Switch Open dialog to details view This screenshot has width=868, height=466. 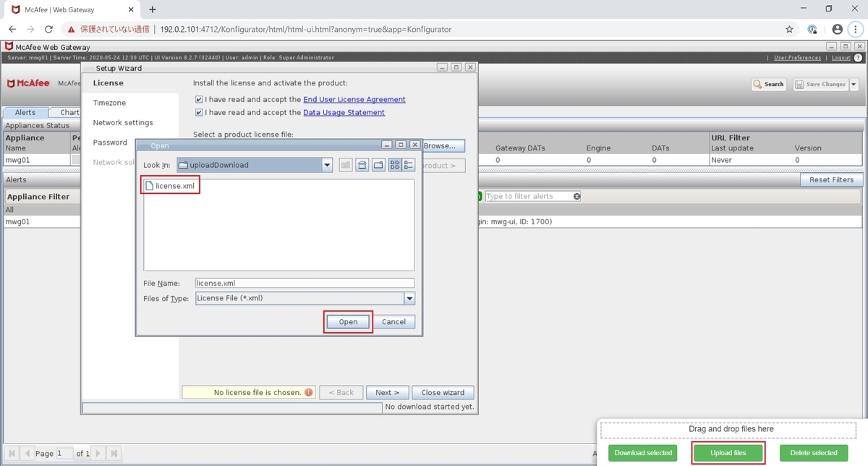click(408, 165)
